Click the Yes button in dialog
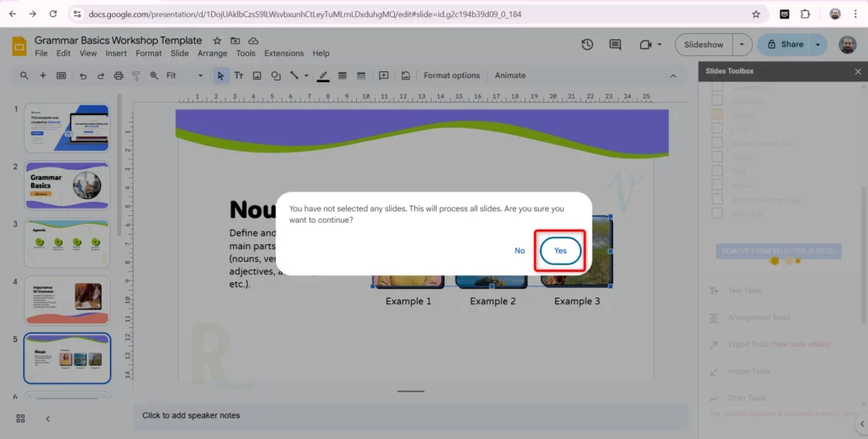The width and height of the screenshot is (868, 439). [x=560, y=251]
